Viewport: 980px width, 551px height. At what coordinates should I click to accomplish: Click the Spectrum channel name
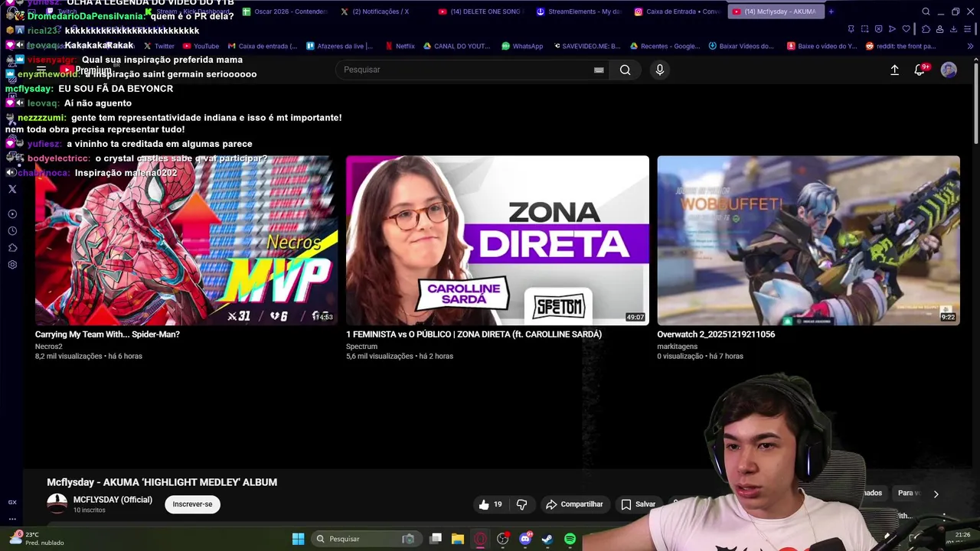(x=361, y=346)
